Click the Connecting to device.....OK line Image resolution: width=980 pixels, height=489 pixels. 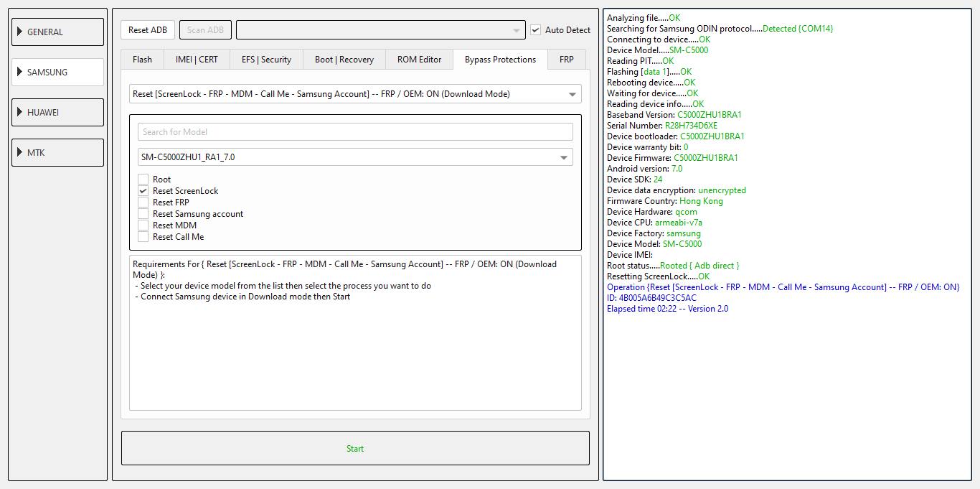tap(659, 39)
